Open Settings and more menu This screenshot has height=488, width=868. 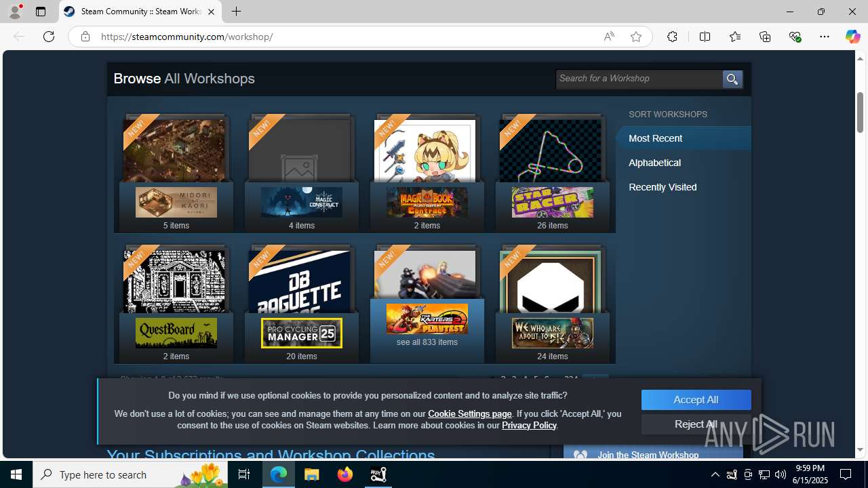point(825,37)
